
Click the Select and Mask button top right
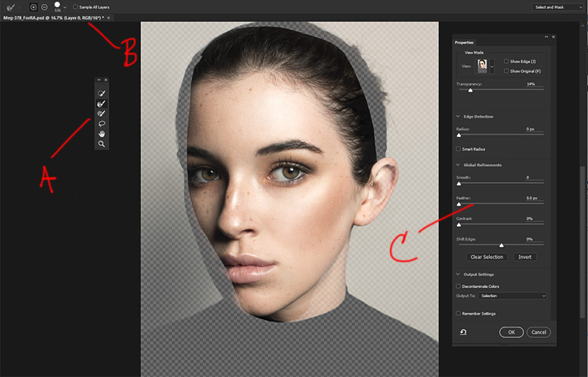coord(556,7)
